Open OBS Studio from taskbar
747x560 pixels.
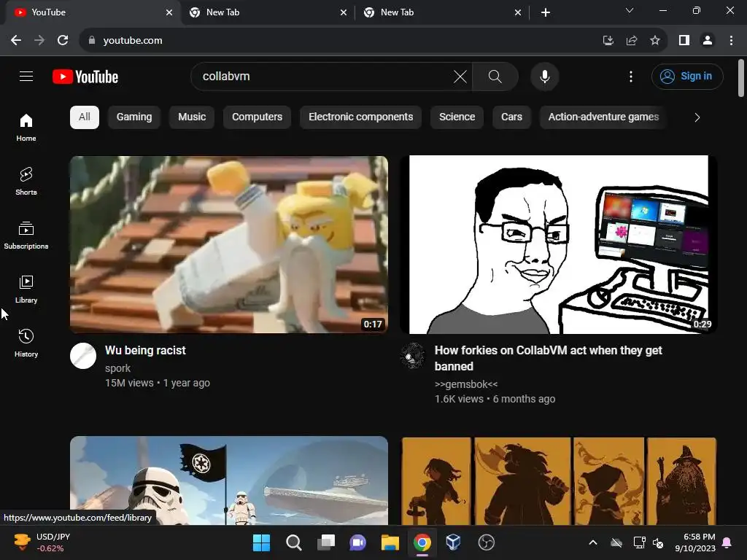(x=486, y=542)
